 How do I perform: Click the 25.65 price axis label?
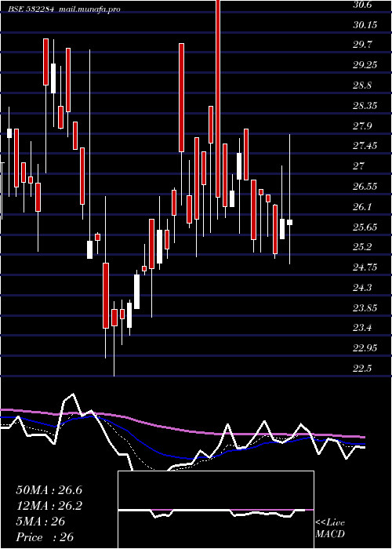pos(364,227)
